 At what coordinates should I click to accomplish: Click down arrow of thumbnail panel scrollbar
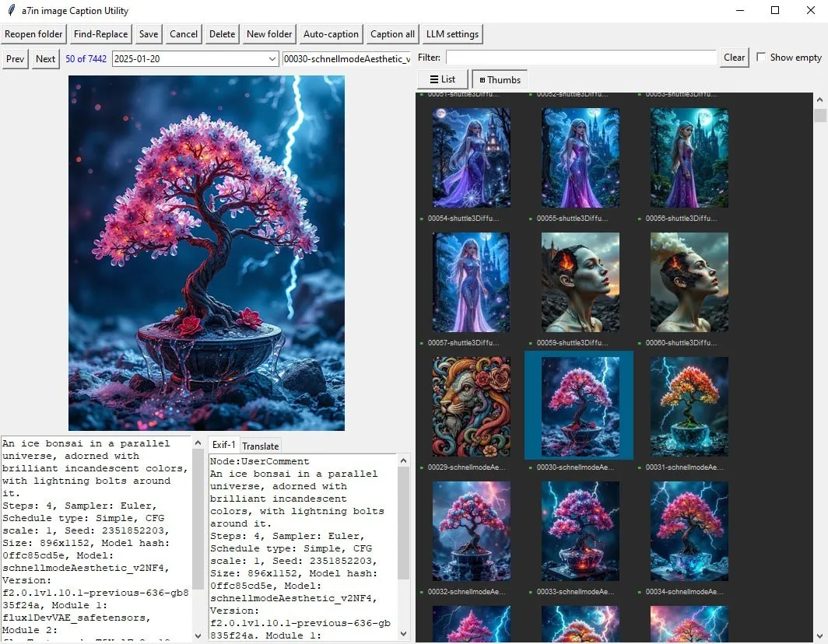[819, 636]
